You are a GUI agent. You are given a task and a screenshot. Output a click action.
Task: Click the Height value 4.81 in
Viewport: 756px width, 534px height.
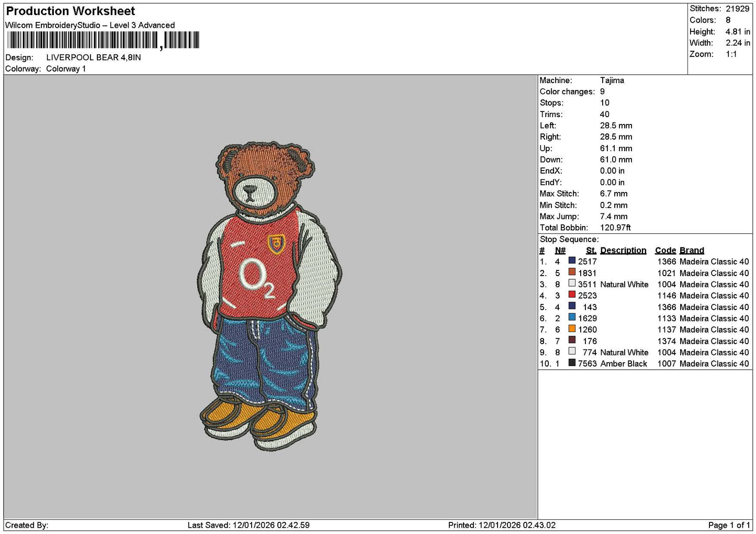[x=738, y=32]
